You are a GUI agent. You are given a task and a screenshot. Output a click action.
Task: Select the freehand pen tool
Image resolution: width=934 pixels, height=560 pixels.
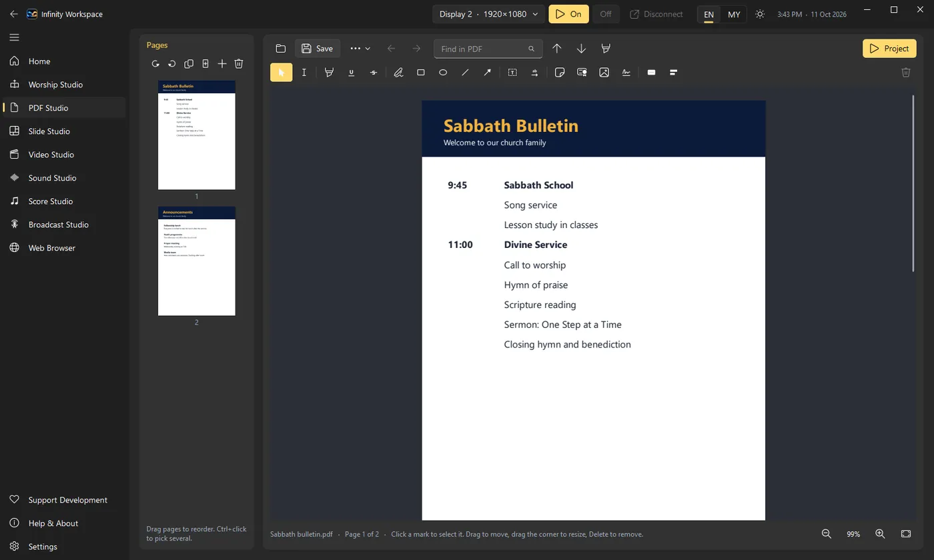(x=398, y=73)
